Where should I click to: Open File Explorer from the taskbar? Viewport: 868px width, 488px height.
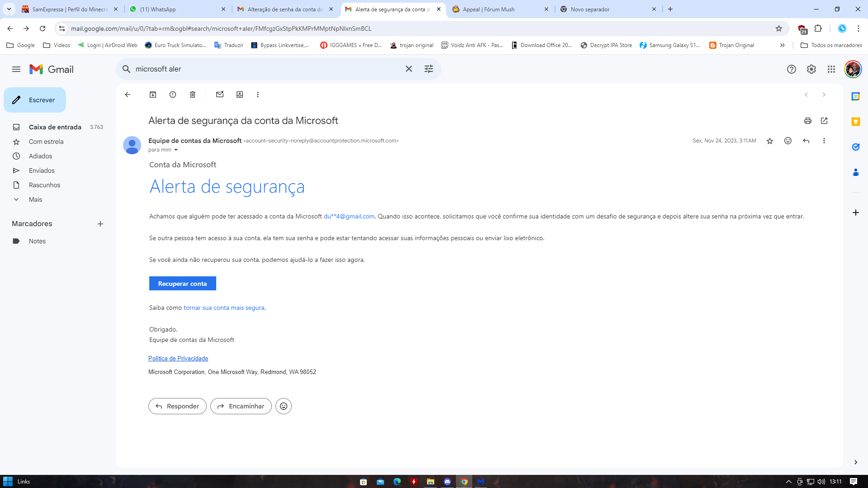[431, 482]
